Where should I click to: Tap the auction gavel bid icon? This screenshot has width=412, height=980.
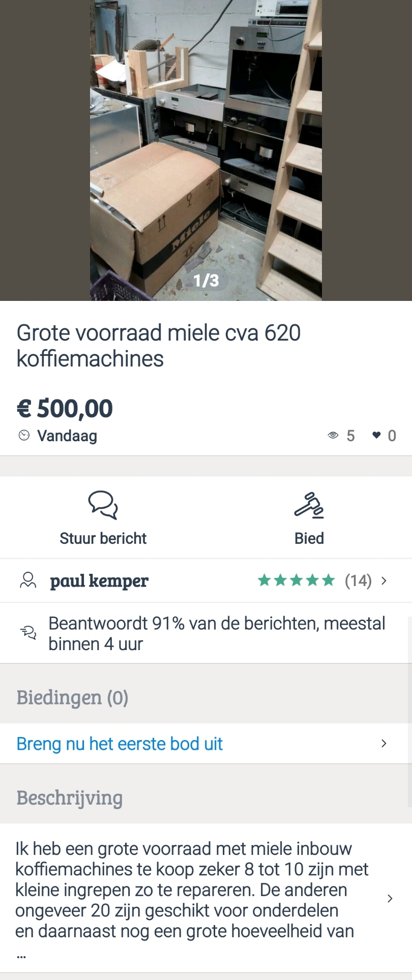pos(309,505)
